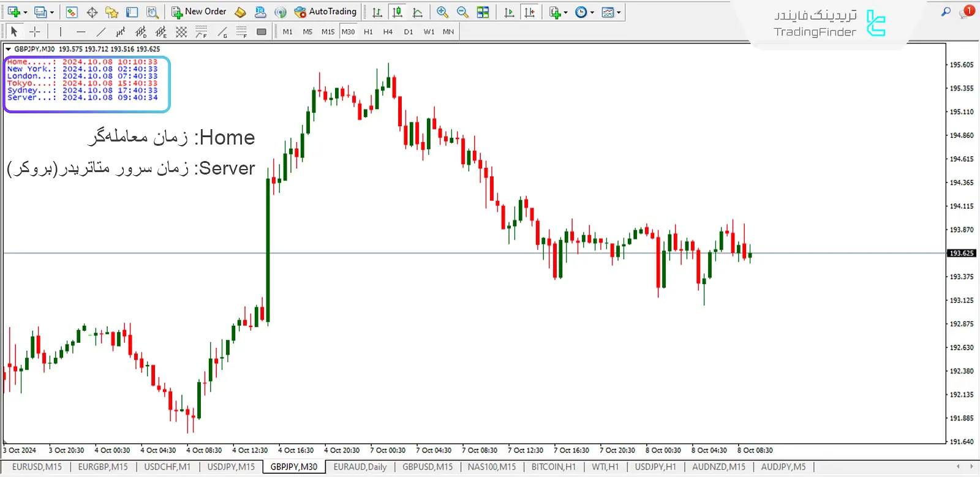The image size is (980, 477).
Task: Expand the chart templates dropdown
Action: point(619,12)
